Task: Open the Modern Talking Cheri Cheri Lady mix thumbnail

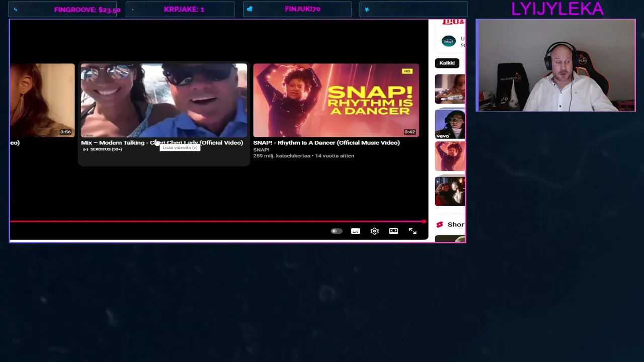Action: (x=164, y=100)
